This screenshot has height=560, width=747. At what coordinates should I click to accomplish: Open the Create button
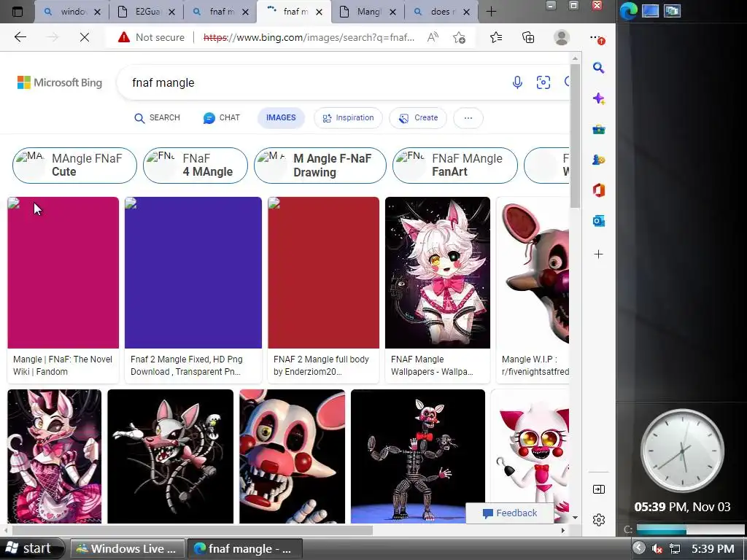pos(418,117)
